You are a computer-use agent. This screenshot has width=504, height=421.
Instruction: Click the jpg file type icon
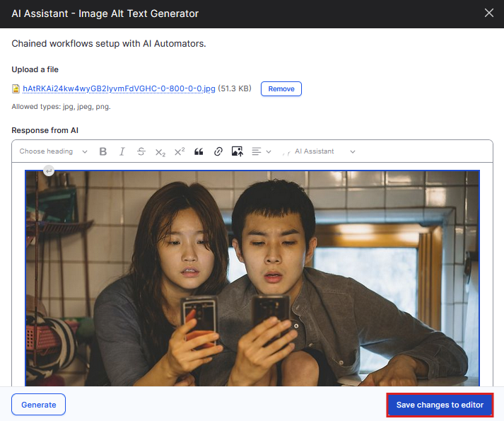point(16,89)
